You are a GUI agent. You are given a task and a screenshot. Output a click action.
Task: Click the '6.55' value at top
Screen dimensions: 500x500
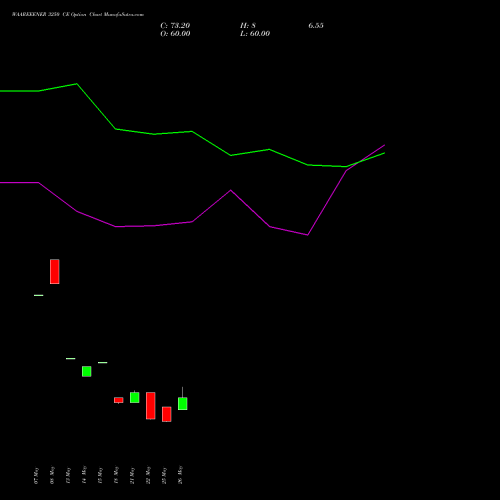[316, 26]
